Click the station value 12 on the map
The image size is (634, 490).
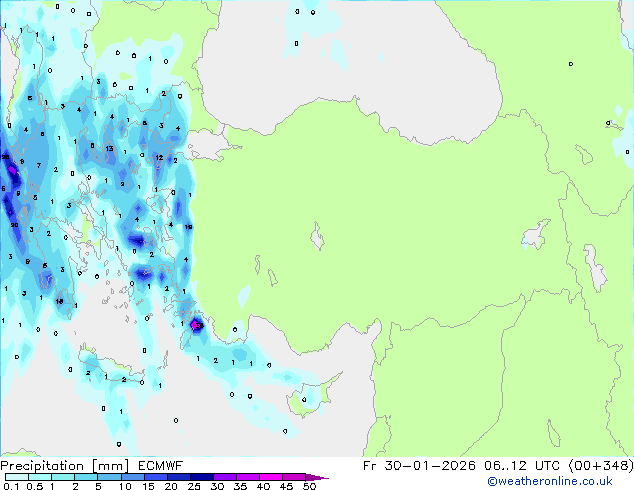coord(159,158)
